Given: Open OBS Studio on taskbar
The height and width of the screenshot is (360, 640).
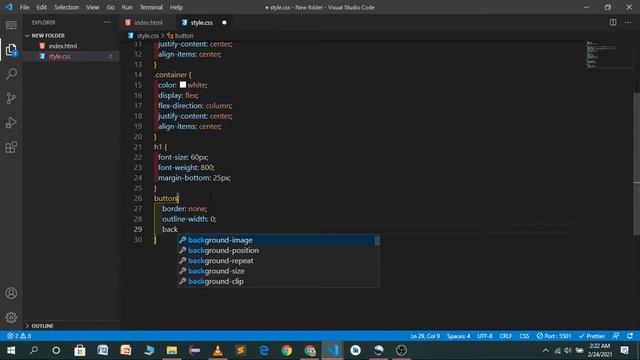Looking at the screenshot, I should tap(402, 350).
